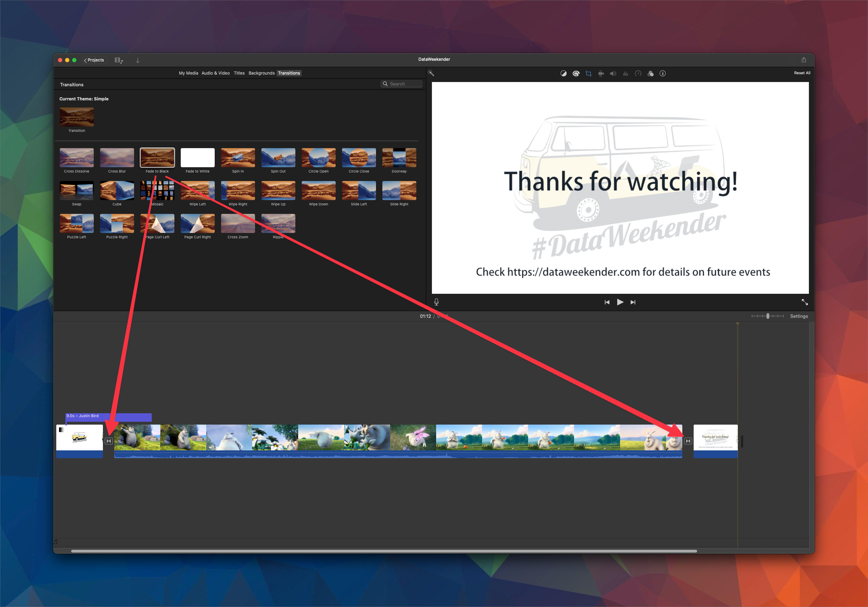Select the Justin Bird title clip
This screenshot has height=607, width=868.
109,417
